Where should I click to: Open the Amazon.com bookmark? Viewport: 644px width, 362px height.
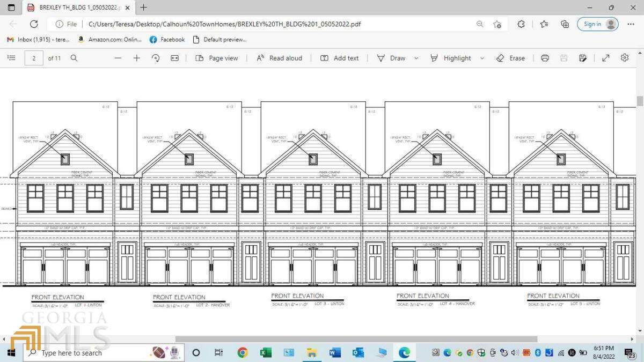click(x=110, y=40)
